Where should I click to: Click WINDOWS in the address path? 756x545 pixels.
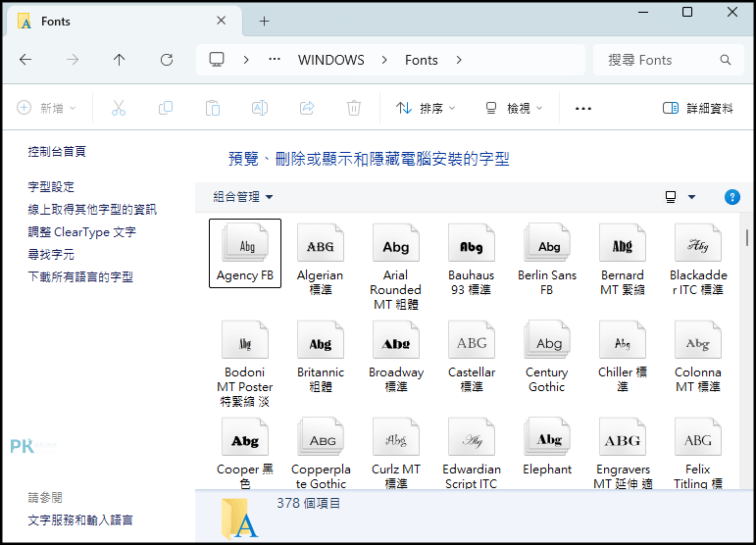pyautogui.click(x=331, y=60)
